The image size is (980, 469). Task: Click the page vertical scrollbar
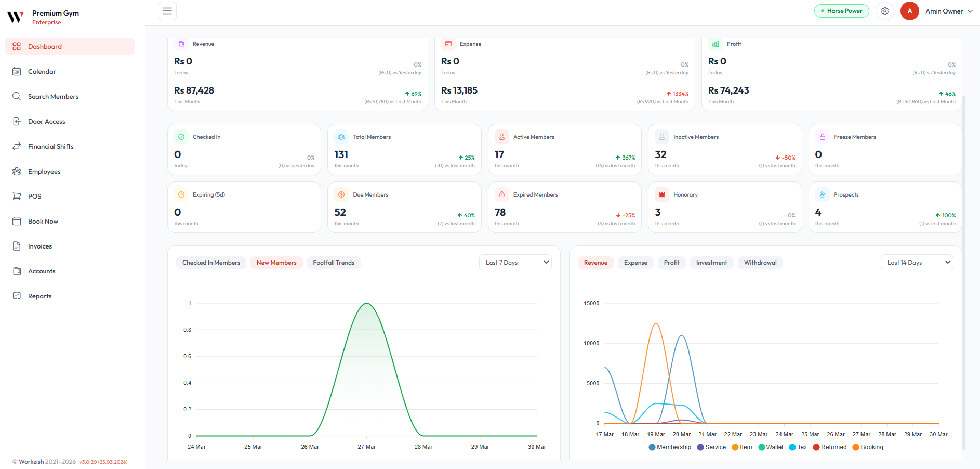pos(964,272)
